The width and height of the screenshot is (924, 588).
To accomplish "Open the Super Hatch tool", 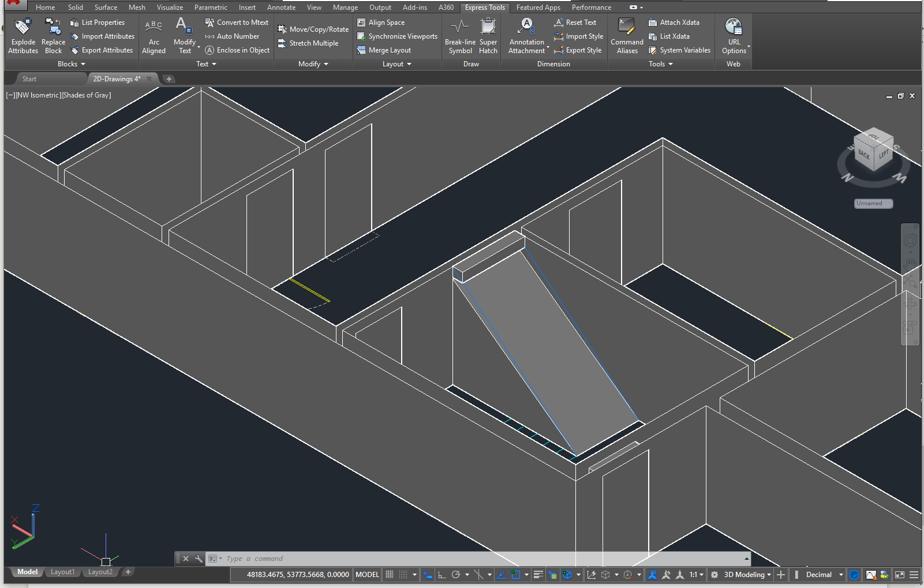I will point(488,36).
